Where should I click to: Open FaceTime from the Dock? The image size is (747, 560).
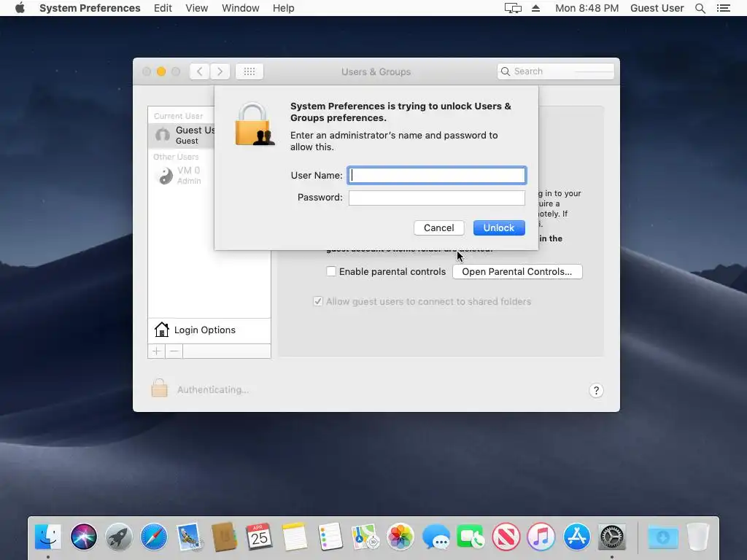(471, 537)
